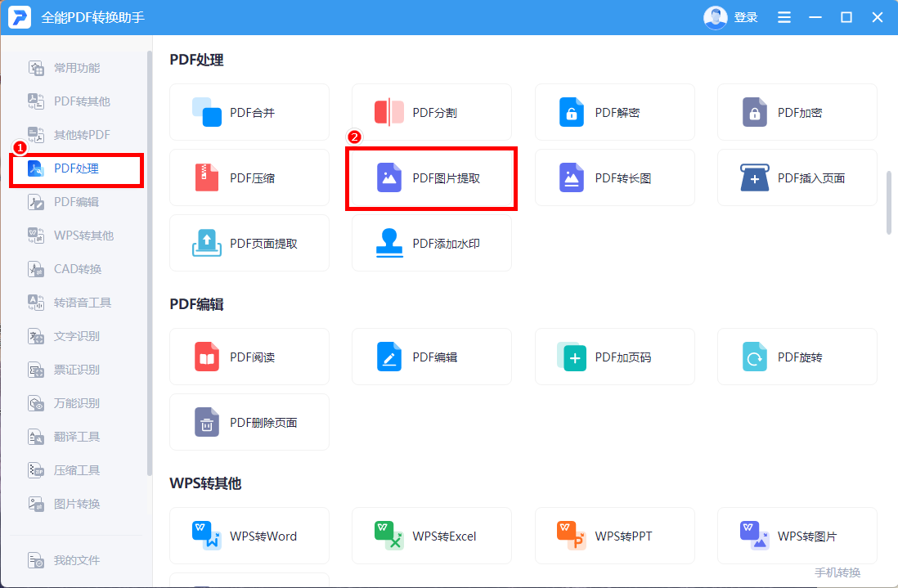The image size is (898, 588).
Task: Open the PDF解密 decrypt tool
Action: click(x=614, y=112)
